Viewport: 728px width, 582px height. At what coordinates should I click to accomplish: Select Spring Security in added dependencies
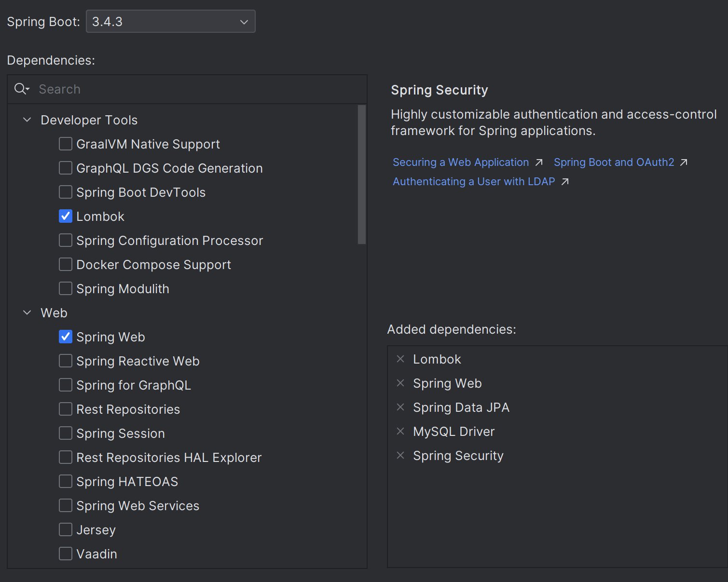[x=458, y=456]
